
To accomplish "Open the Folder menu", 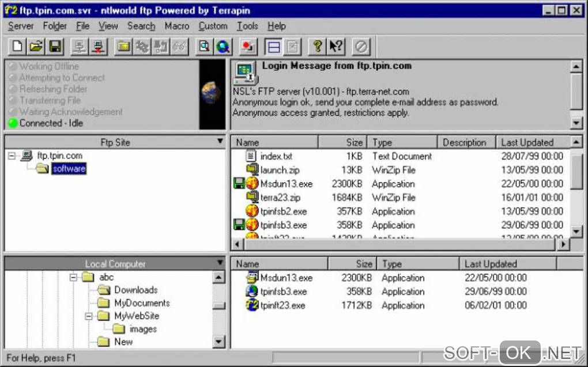I will 55,27.
